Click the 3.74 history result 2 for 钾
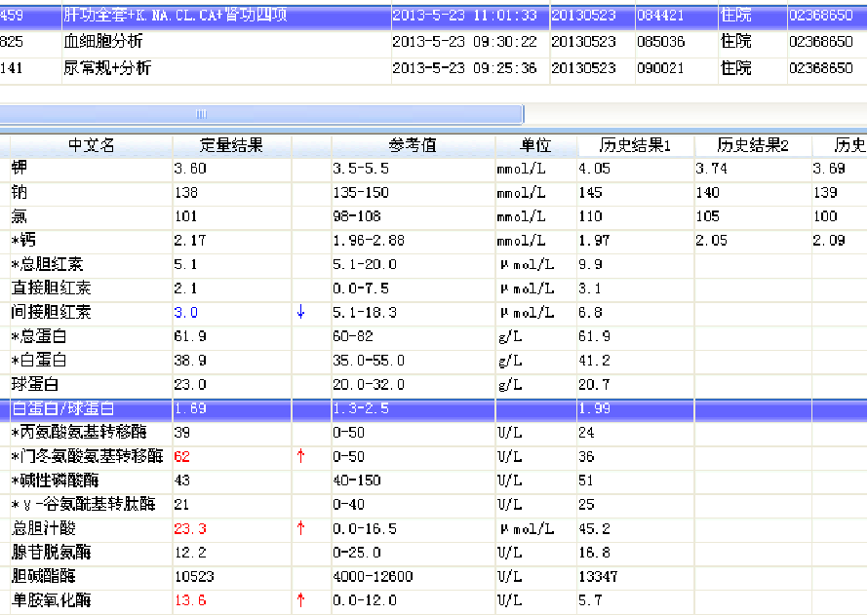 712,169
